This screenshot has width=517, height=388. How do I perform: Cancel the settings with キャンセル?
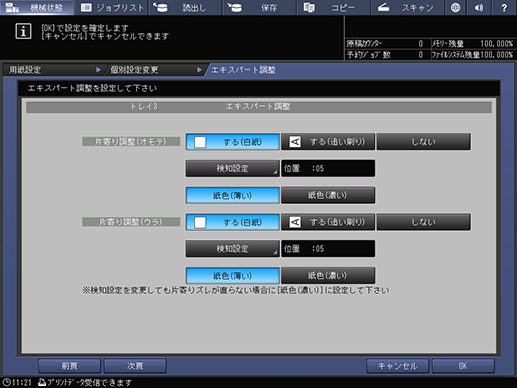pyautogui.click(x=397, y=366)
